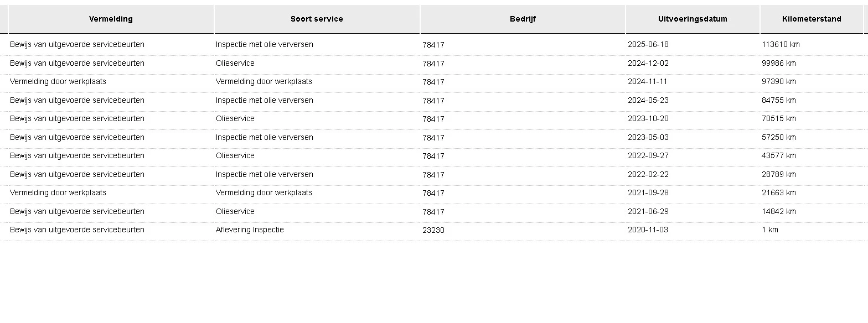The height and width of the screenshot is (323, 868).
Task: Select the date cell 2025-06-18
Action: coord(648,45)
